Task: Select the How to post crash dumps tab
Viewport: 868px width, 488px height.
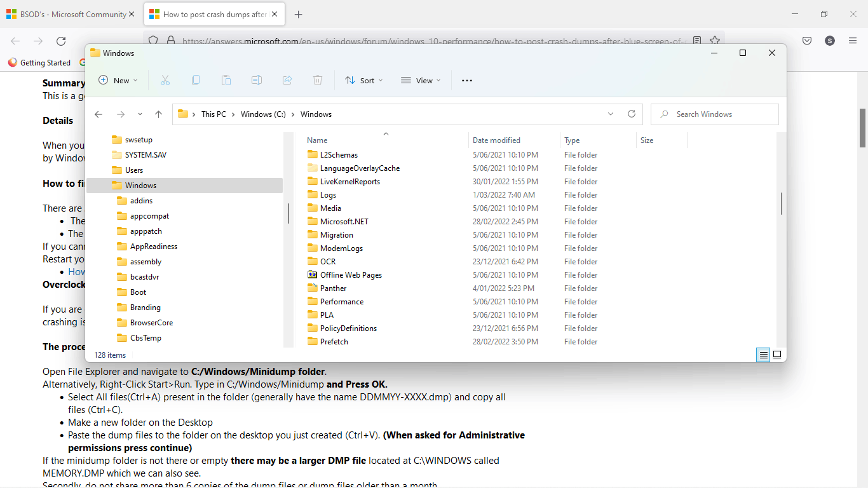Action: (x=214, y=15)
